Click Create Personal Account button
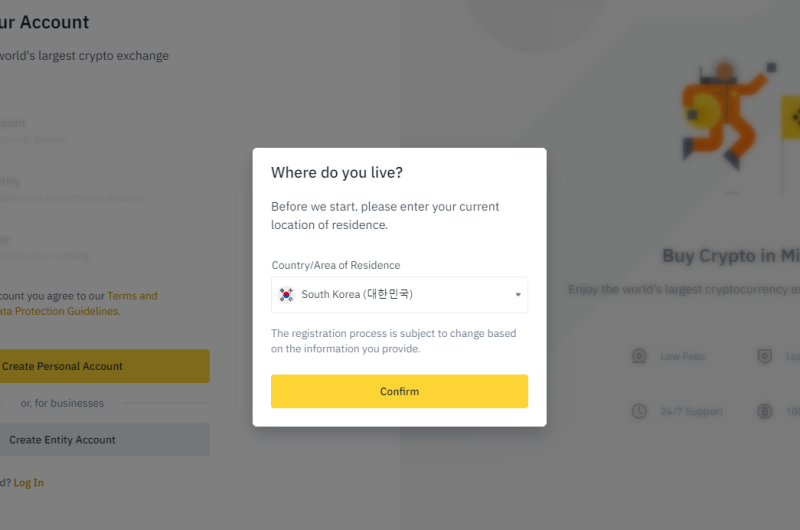This screenshot has width=800, height=530. tap(100, 366)
